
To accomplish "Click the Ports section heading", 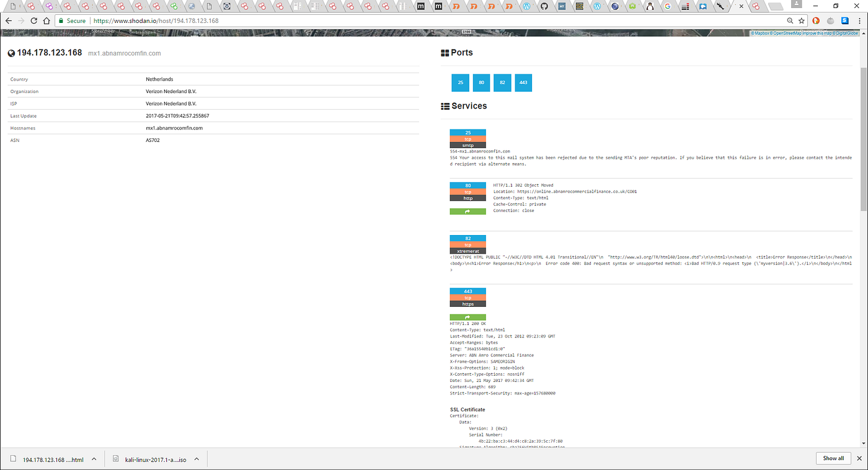I will click(462, 53).
